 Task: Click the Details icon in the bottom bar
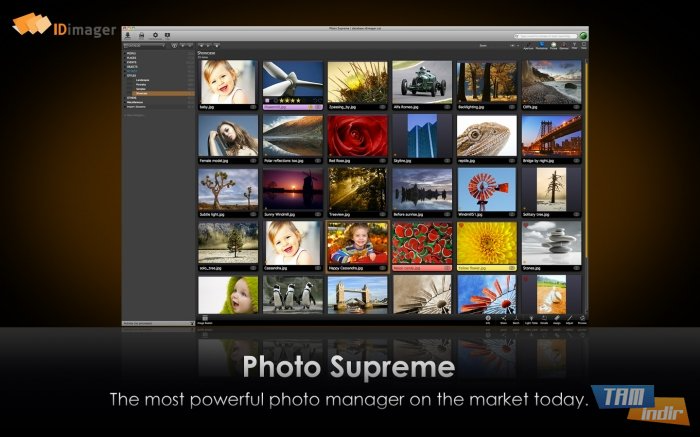544,319
